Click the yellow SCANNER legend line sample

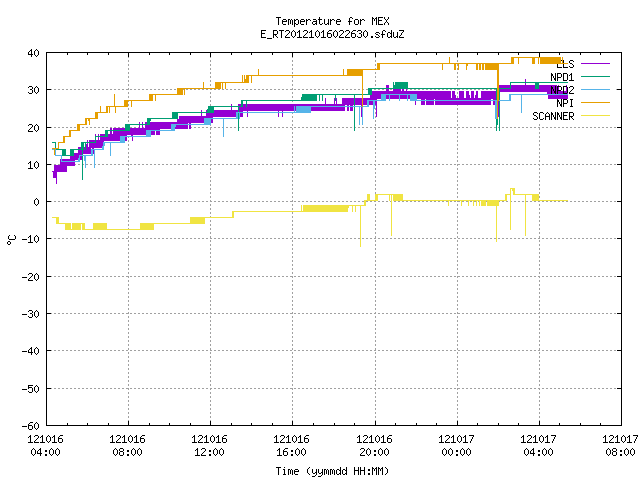click(x=595, y=116)
